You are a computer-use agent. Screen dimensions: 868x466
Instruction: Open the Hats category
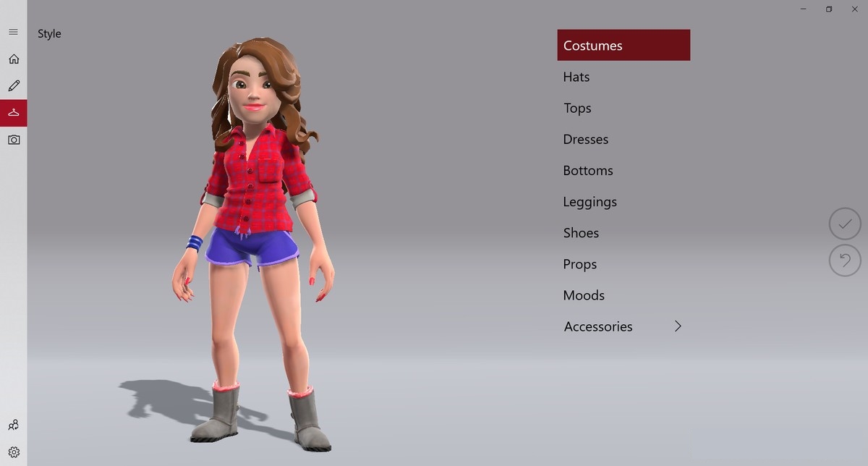click(576, 77)
